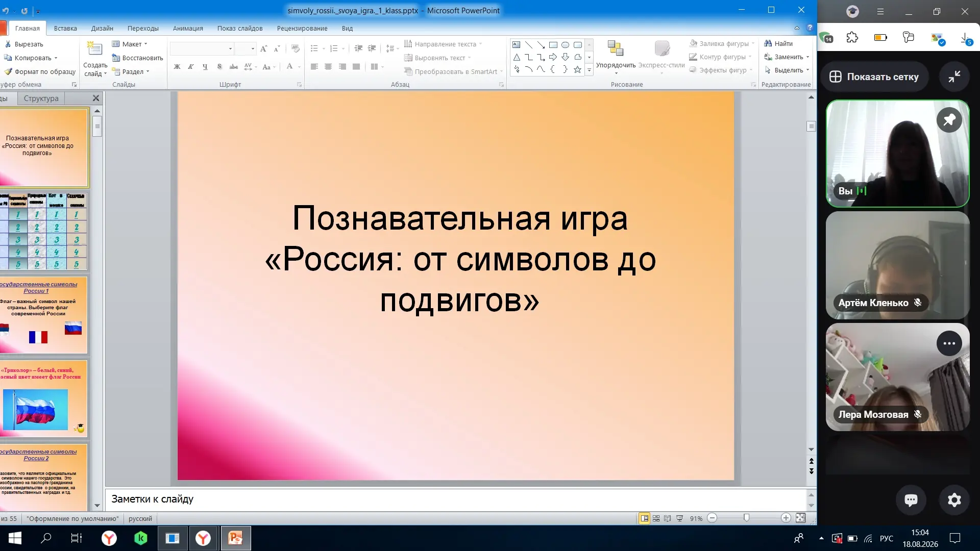The image size is (980, 551).
Task: Click the zoom slider handle
Action: click(747, 518)
